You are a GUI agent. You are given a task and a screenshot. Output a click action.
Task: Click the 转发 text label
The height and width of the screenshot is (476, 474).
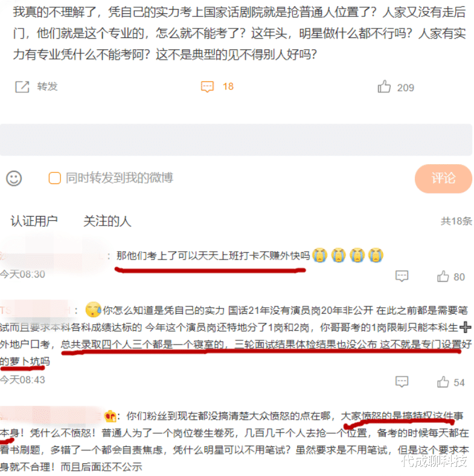47,86
